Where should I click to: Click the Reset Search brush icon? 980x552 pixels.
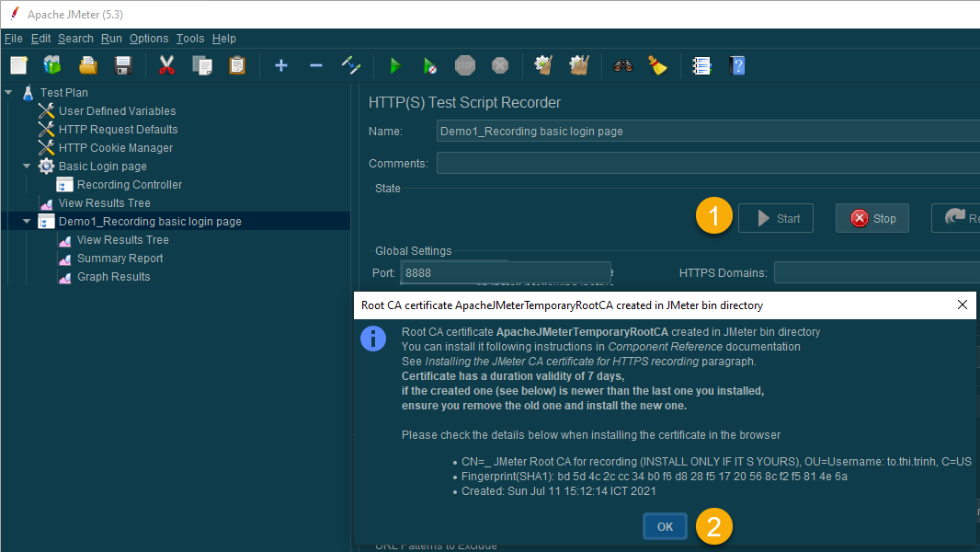coord(657,65)
